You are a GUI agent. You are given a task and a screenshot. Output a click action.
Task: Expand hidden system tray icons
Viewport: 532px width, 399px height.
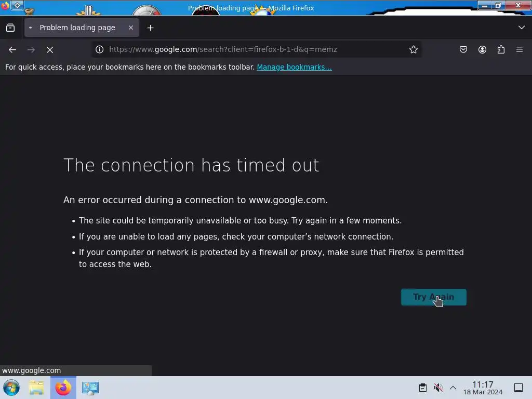[x=453, y=388]
